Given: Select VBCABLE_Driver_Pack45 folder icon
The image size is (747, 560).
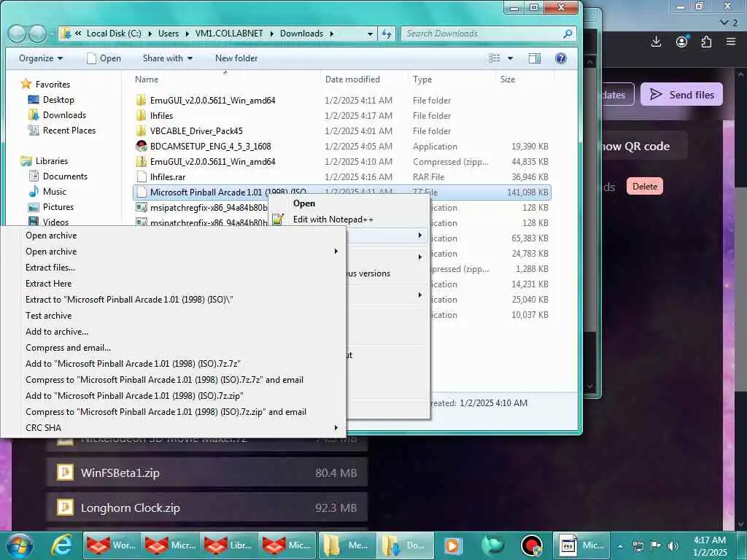Looking at the screenshot, I should click(141, 131).
